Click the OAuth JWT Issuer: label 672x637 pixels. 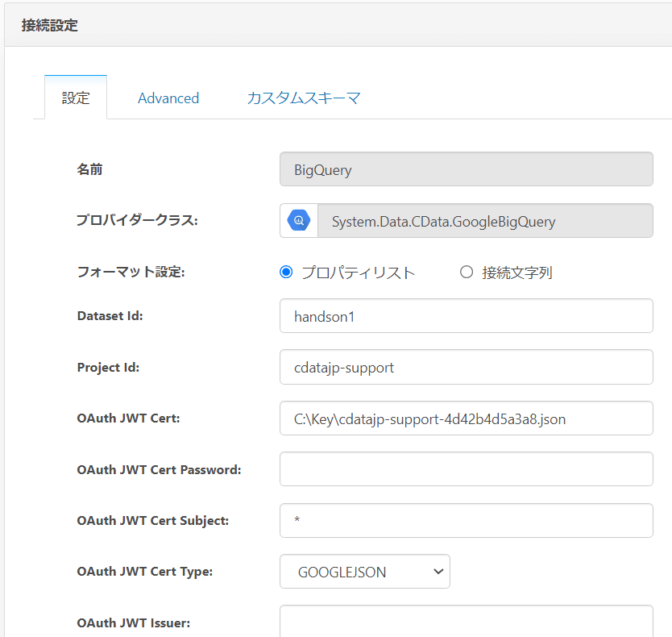133,622
